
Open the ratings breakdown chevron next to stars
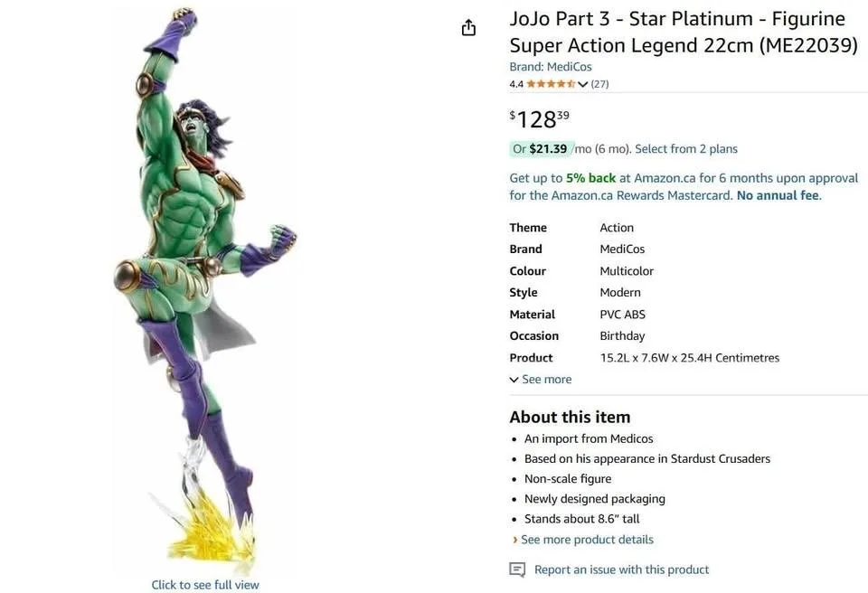[583, 83]
